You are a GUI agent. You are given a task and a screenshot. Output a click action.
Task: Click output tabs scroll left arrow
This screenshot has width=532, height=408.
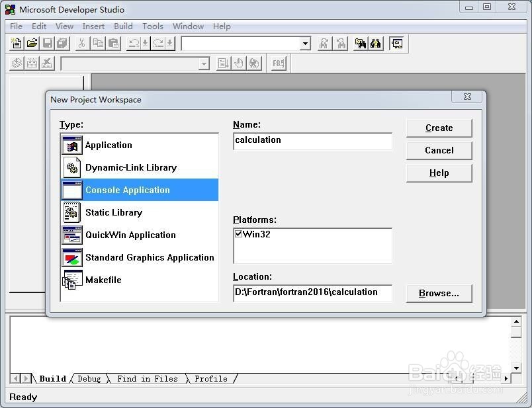click(15, 378)
